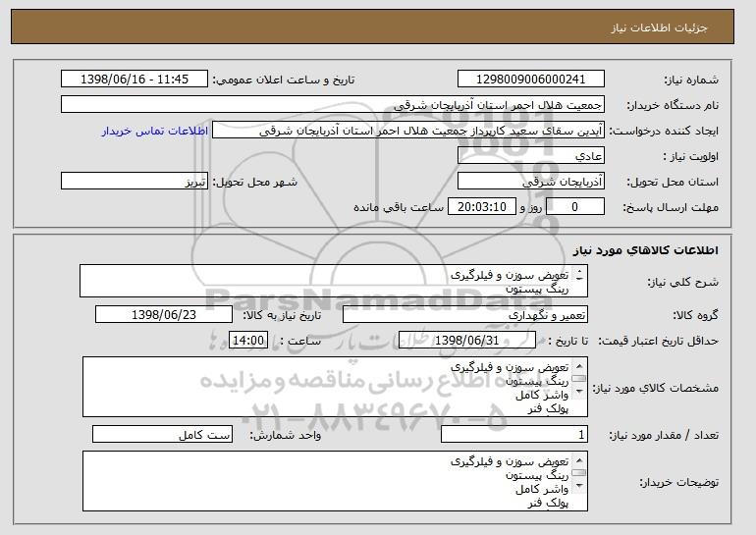Click the header title جزئیات اطلاعات نیاز
This screenshot has height=535, width=756.
coord(659,27)
